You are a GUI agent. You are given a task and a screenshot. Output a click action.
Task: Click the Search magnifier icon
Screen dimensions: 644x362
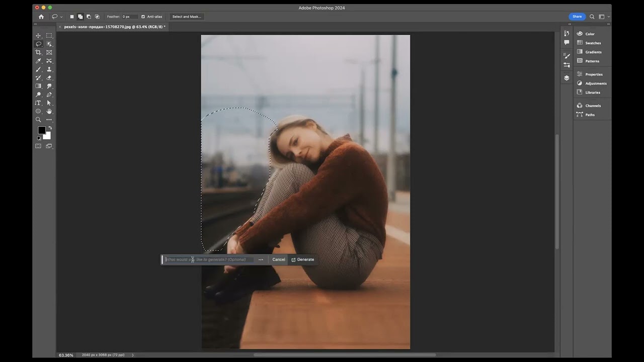click(592, 17)
